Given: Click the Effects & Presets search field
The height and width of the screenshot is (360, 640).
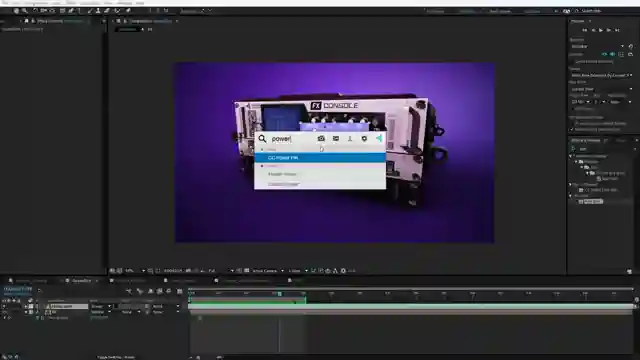Looking at the screenshot, I should click(x=602, y=149).
